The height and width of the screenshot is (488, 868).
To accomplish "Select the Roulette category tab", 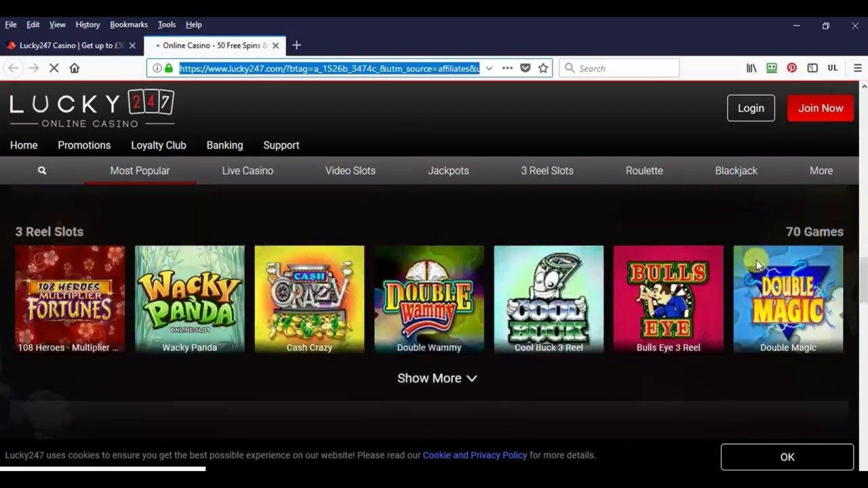I will tap(644, 171).
